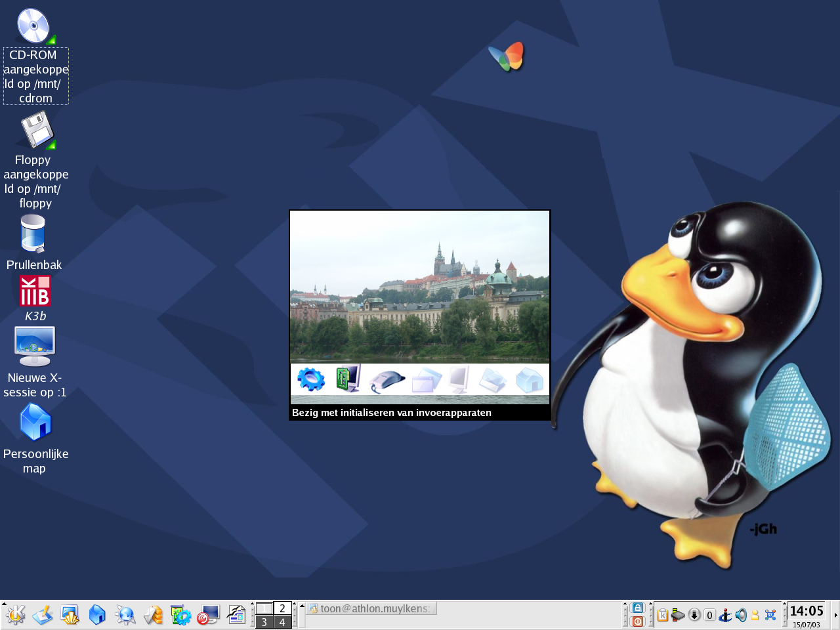Click the red logout button
This screenshot has width=840, height=630.
(638, 621)
